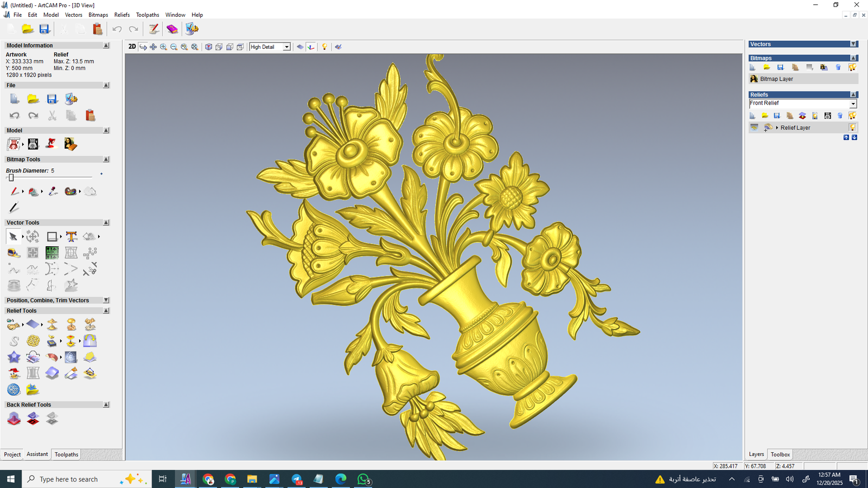Open the High Detail dropdown

(x=286, y=47)
